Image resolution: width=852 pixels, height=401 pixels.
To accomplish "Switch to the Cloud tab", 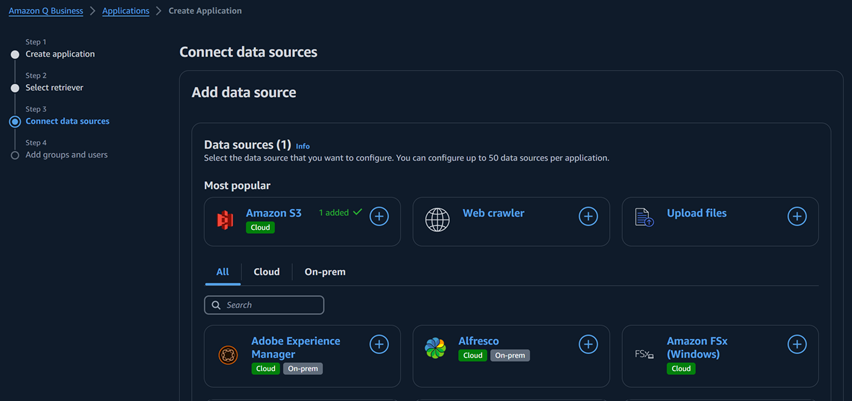I will (266, 272).
